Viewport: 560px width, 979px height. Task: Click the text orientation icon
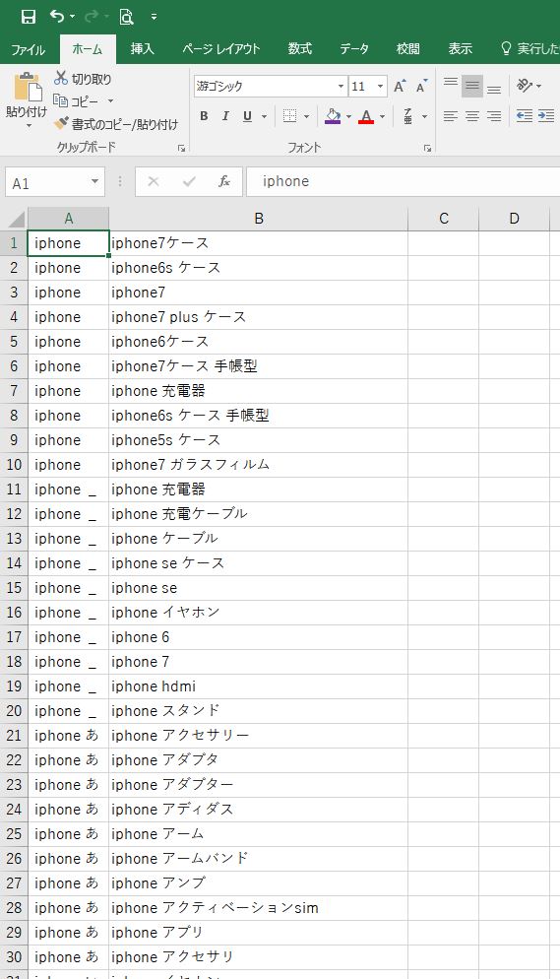(525, 86)
